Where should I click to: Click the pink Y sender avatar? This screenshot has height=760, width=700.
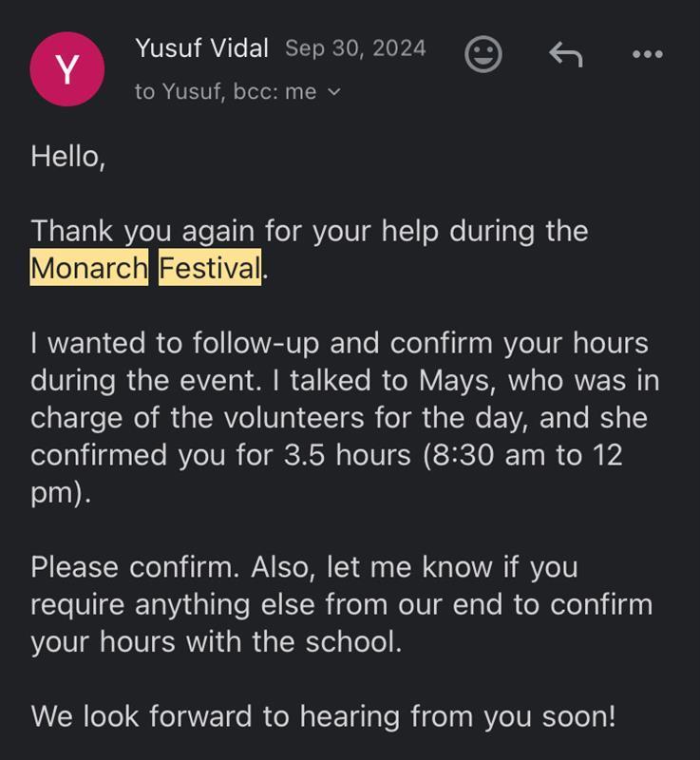(x=67, y=68)
